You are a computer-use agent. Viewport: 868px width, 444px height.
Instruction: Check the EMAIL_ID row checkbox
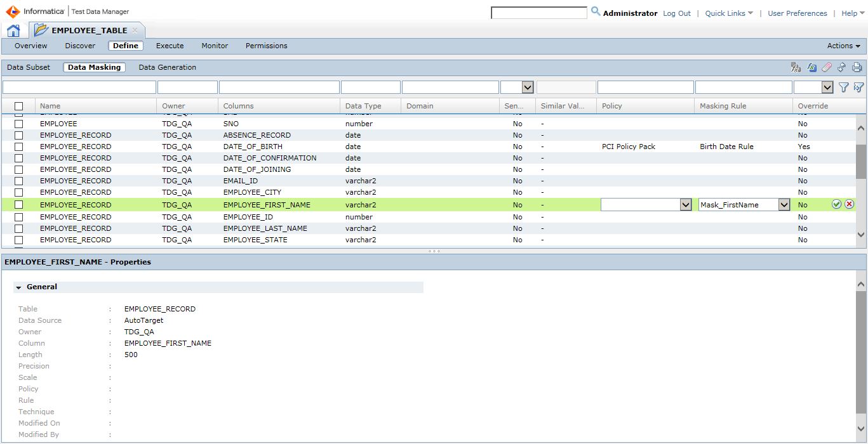click(x=18, y=181)
